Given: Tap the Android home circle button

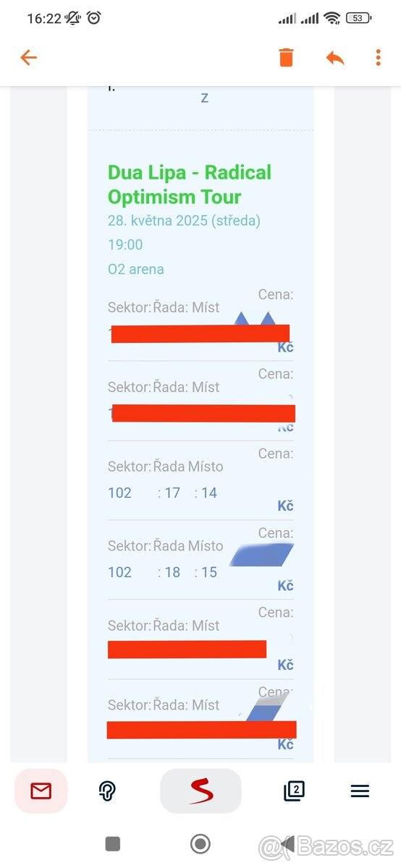Looking at the screenshot, I should click(x=200, y=843).
